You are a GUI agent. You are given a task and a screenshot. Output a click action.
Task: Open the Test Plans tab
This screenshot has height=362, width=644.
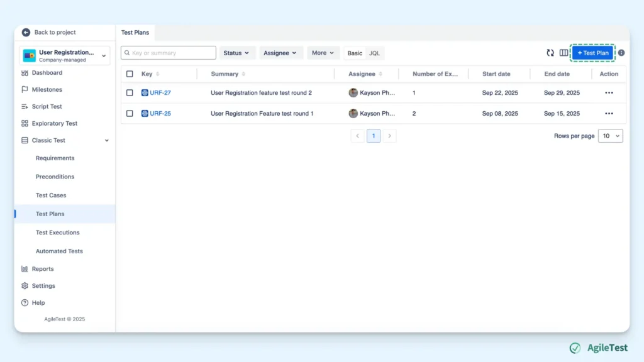coord(135,33)
